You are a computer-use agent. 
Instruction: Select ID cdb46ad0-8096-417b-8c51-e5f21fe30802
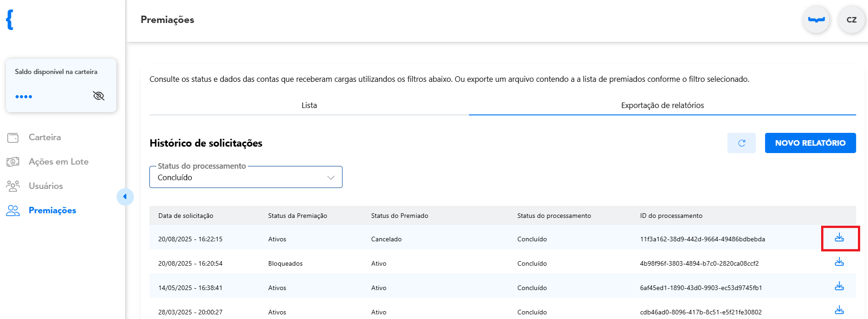(x=701, y=312)
